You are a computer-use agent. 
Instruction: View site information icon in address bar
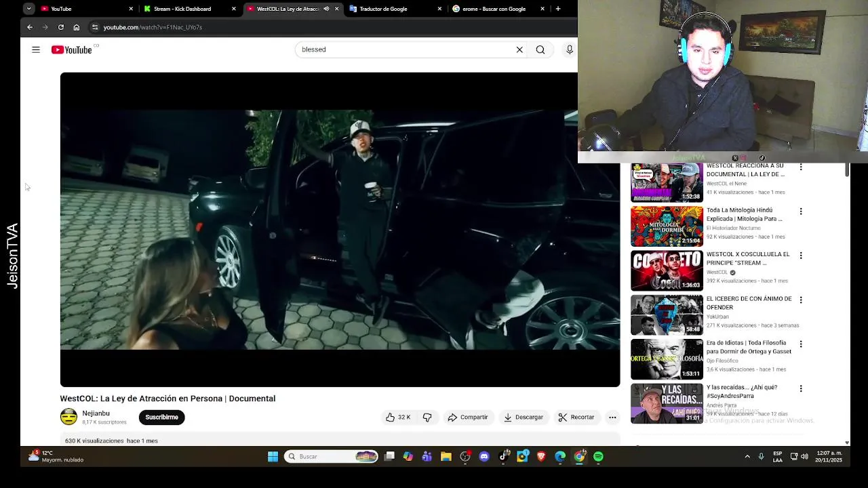pos(95,27)
